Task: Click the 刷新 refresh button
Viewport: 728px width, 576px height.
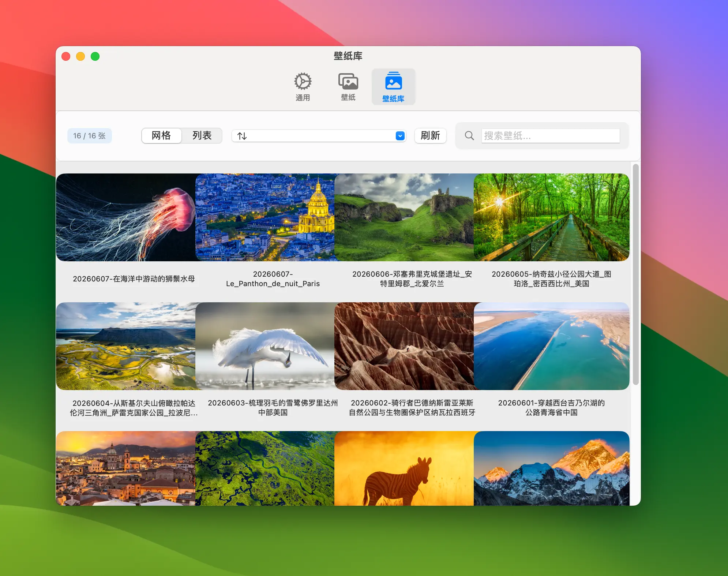Action: pos(430,136)
